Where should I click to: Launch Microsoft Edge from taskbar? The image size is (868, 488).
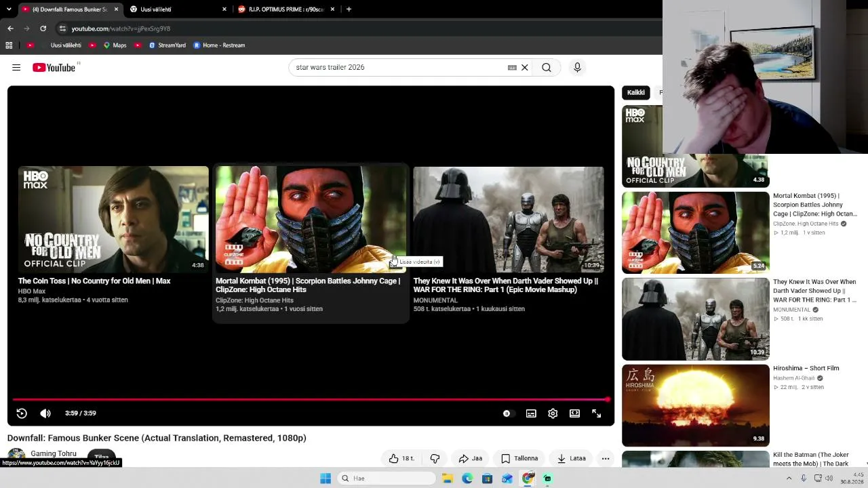tap(467, 479)
